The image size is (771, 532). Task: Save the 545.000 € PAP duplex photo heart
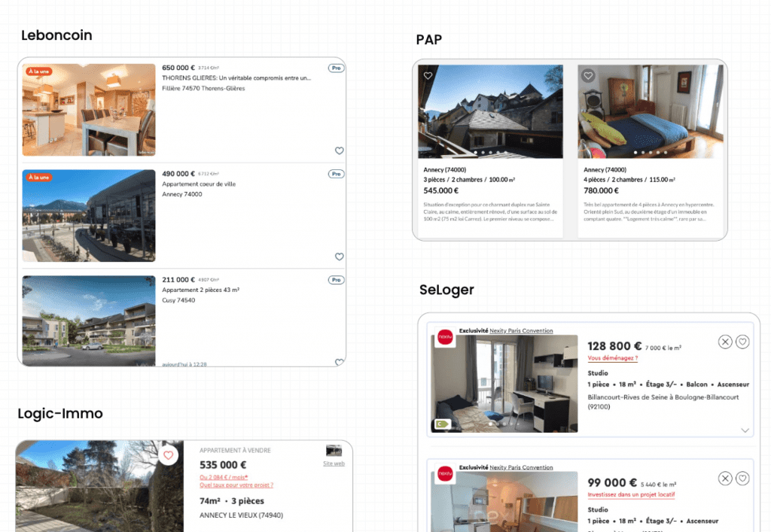[x=428, y=76]
